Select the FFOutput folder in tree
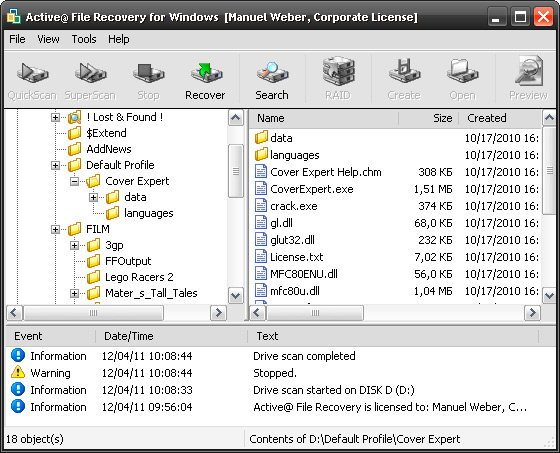560x453 pixels. click(128, 261)
